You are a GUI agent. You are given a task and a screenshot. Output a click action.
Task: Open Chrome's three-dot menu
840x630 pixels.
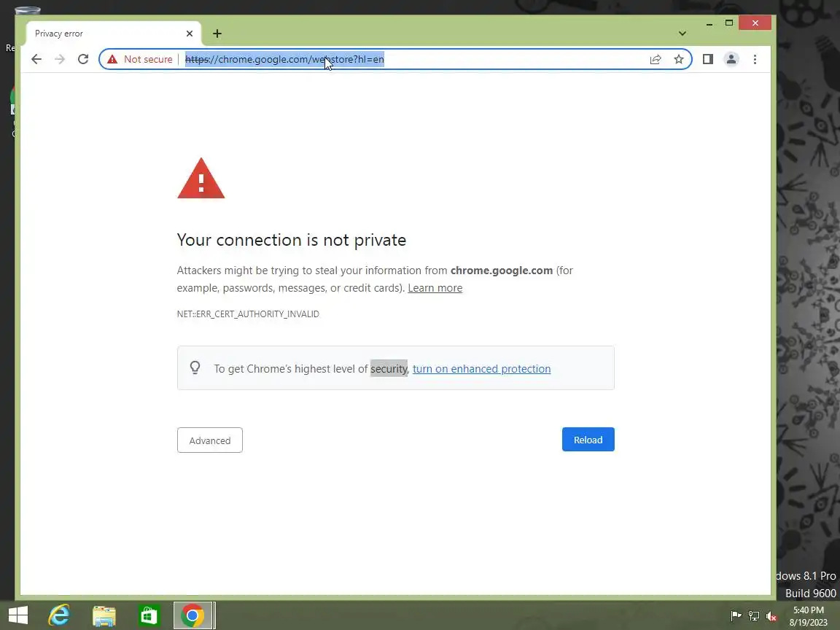coord(755,59)
